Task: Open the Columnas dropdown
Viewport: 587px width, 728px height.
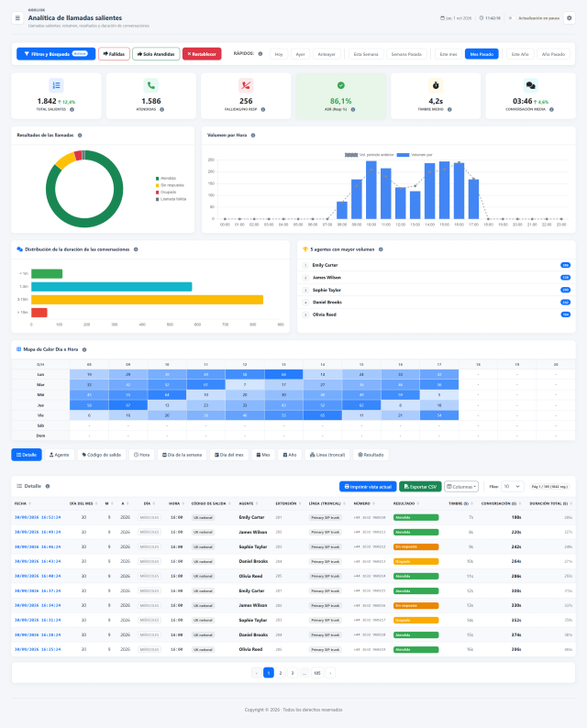Action: tap(461, 487)
